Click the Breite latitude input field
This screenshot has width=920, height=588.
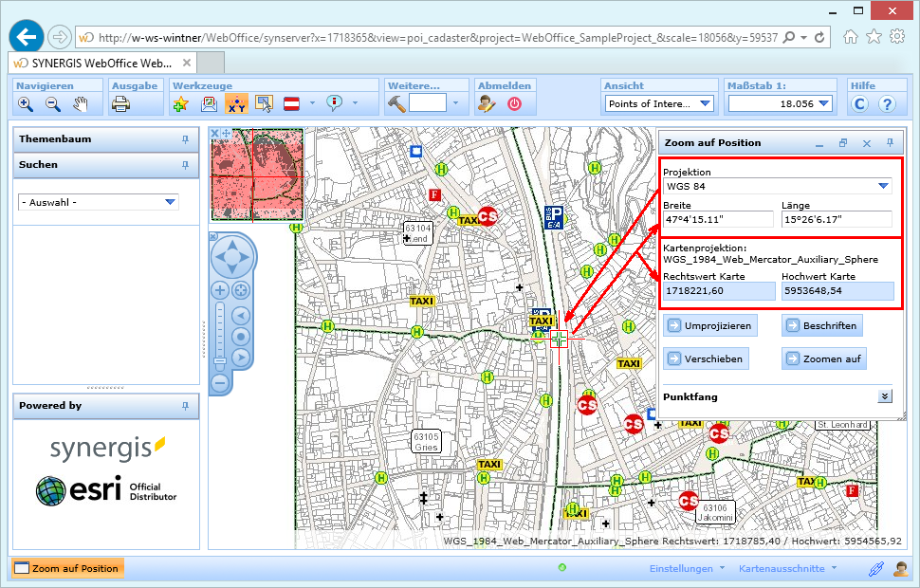(717, 219)
